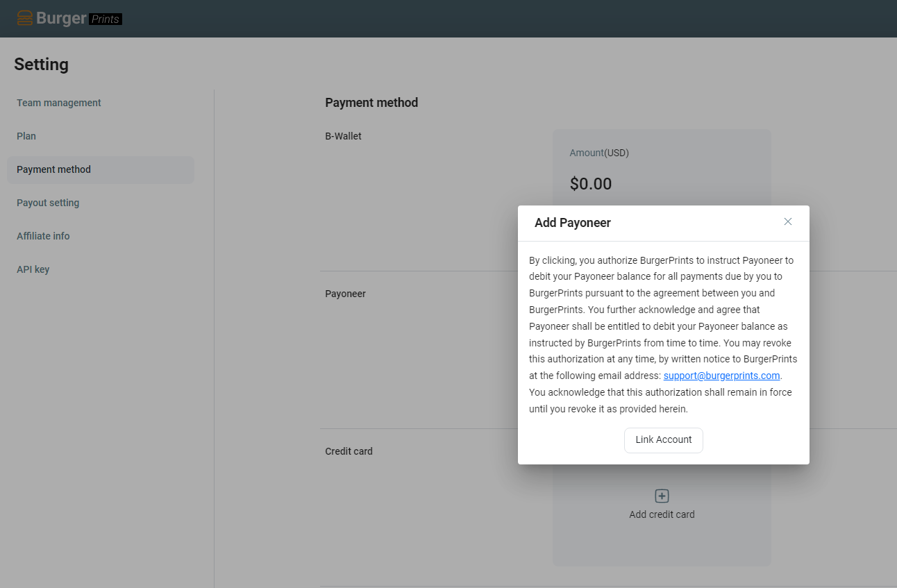Click the Setting page heading
The width and height of the screenshot is (897, 588).
pos(41,65)
